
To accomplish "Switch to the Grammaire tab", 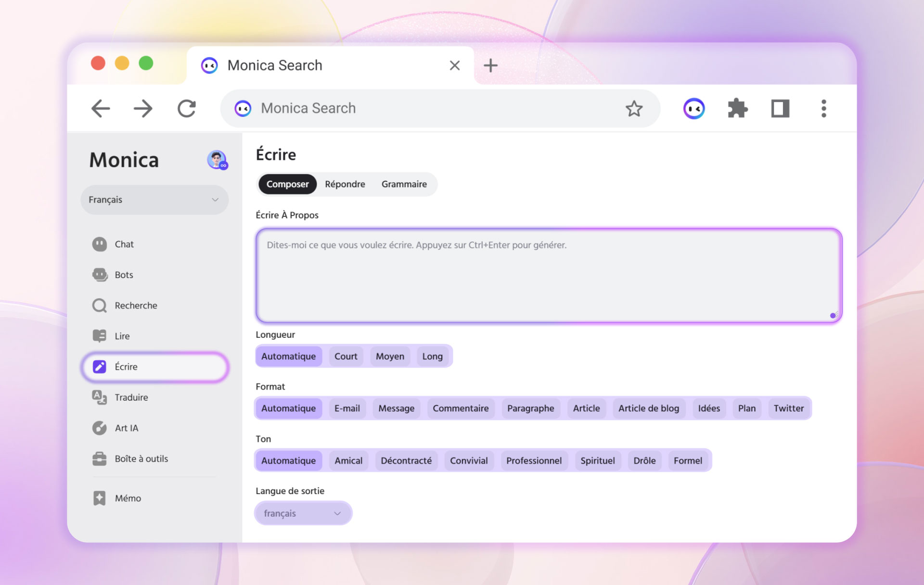I will (x=404, y=184).
